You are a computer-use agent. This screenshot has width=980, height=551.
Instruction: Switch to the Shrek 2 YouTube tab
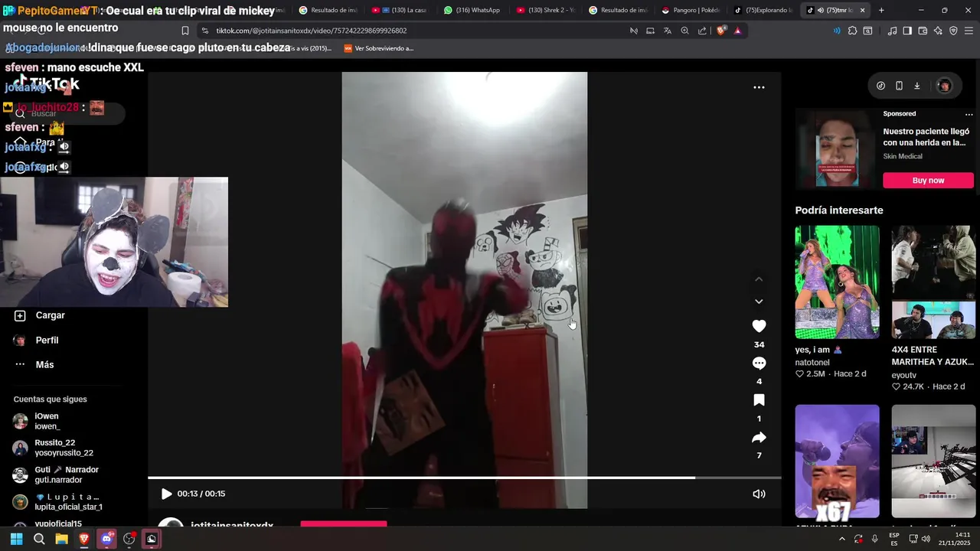[547, 10]
